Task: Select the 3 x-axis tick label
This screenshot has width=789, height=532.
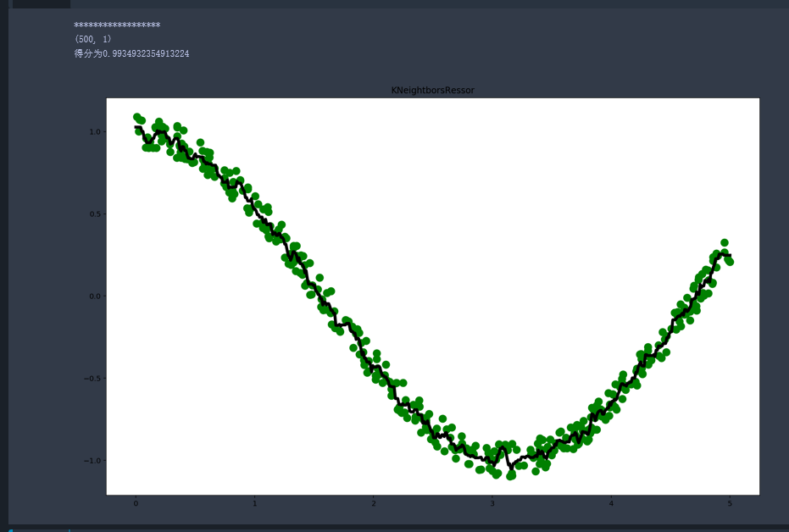Action: tap(492, 504)
